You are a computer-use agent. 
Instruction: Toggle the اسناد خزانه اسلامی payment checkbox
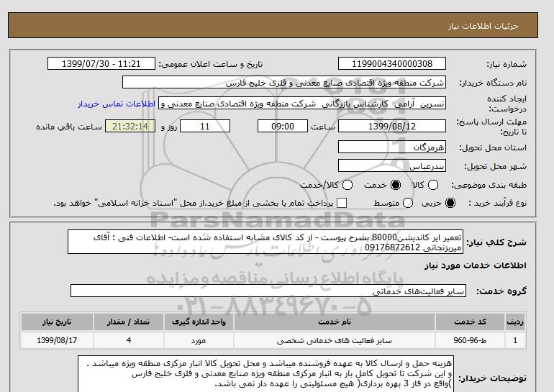click(342, 203)
